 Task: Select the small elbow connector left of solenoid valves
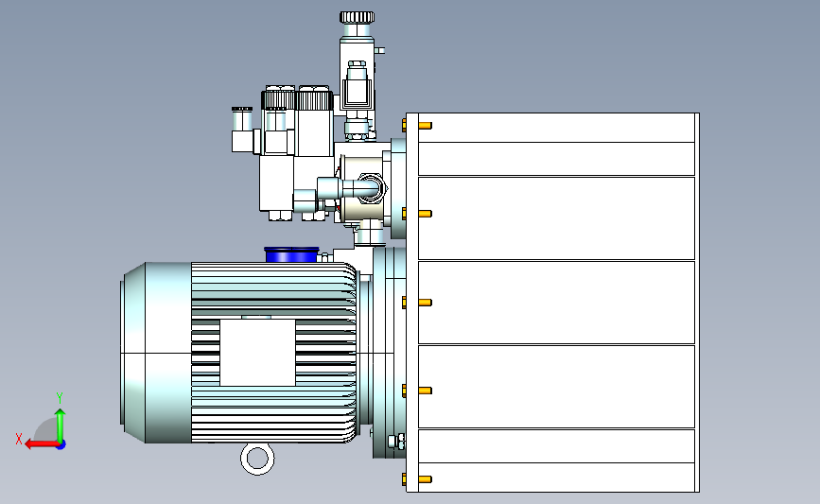coord(243,130)
